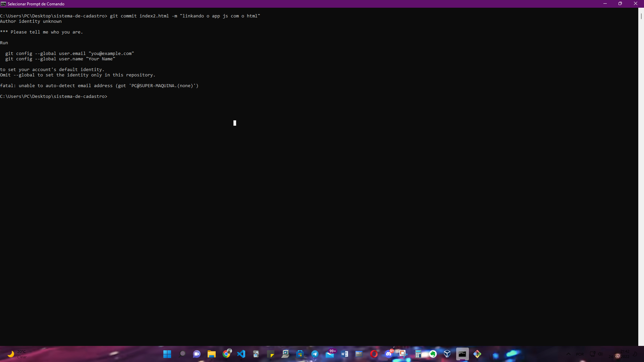Launch Opera browser from the taskbar

(374, 354)
